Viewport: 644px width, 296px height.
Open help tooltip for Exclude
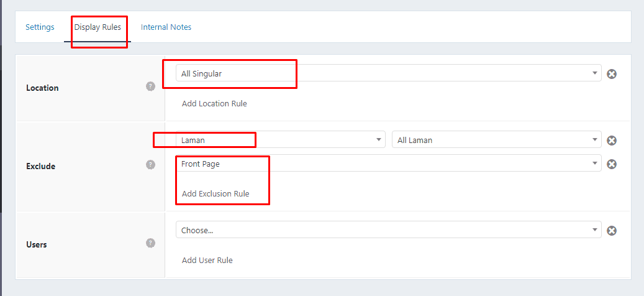coord(150,165)
